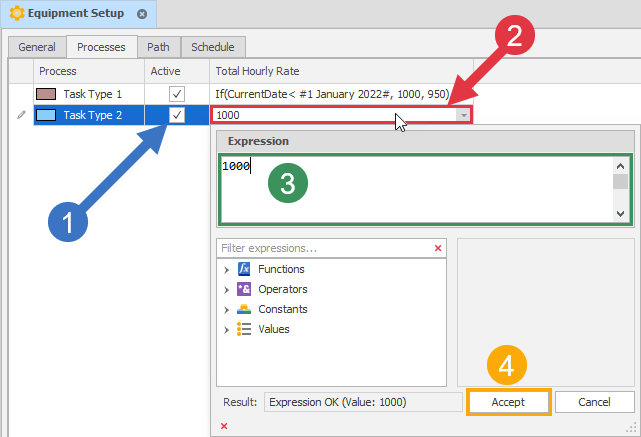Expand the Functions tree node
641x437 pixels.
(226, 270)
